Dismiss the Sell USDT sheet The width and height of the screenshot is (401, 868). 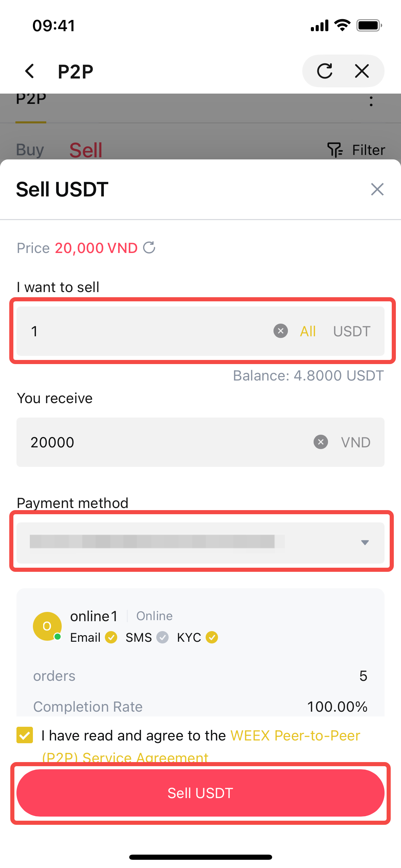click(377, 189)
